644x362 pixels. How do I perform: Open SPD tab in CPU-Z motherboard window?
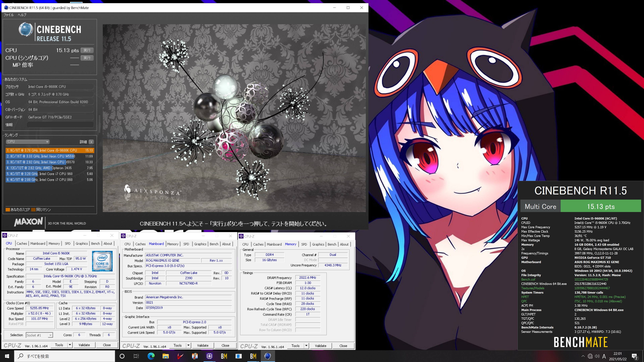(186, 244)
